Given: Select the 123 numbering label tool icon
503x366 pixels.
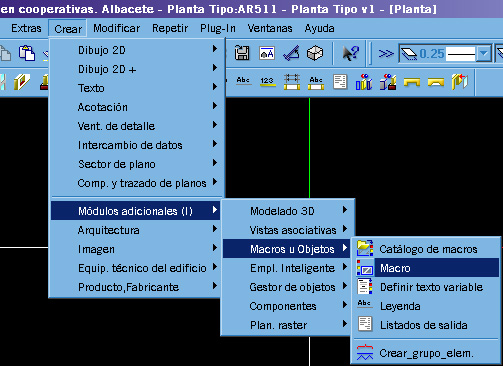Looking at the screenshot, I should click(267, 82).
